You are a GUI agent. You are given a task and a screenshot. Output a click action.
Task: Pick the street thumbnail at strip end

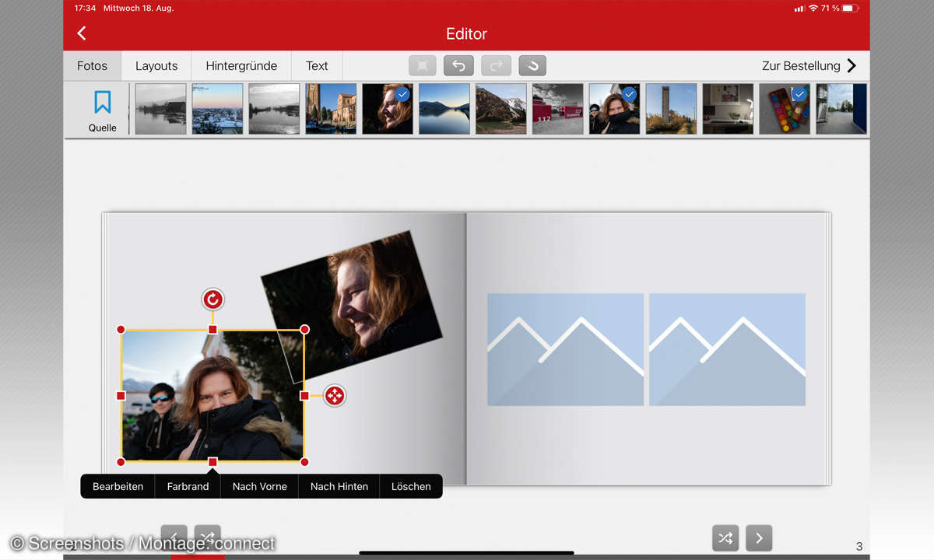point(841,109)
